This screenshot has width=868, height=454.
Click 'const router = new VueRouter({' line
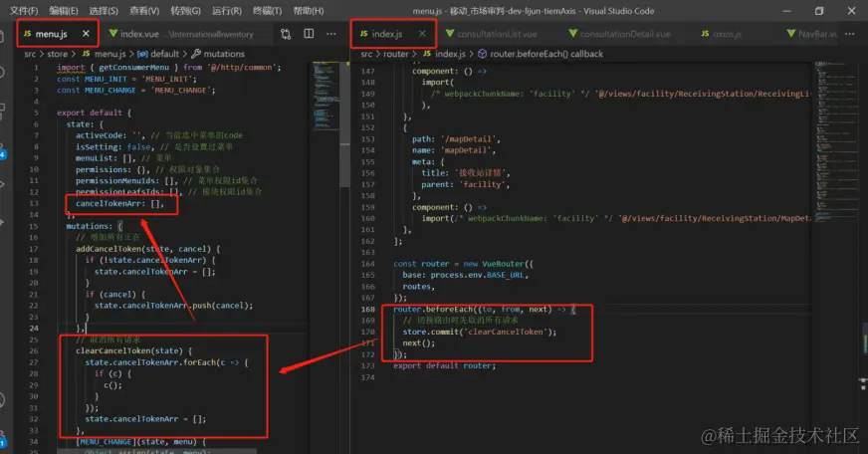click(x=463, y=264)
